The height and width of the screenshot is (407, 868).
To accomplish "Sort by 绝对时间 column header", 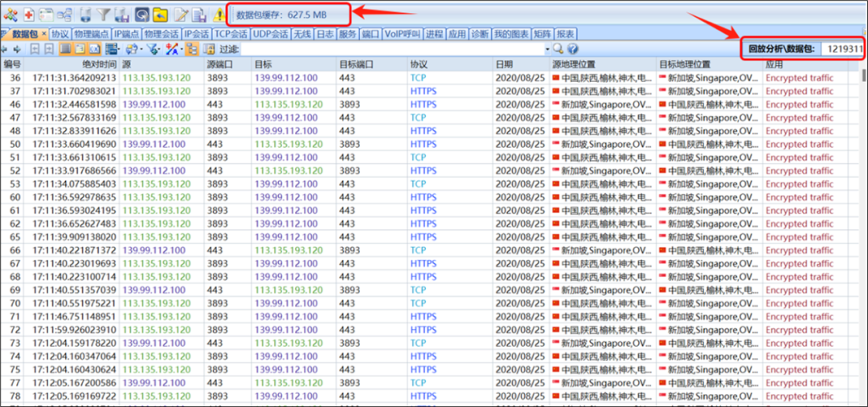I will point(98,64).
